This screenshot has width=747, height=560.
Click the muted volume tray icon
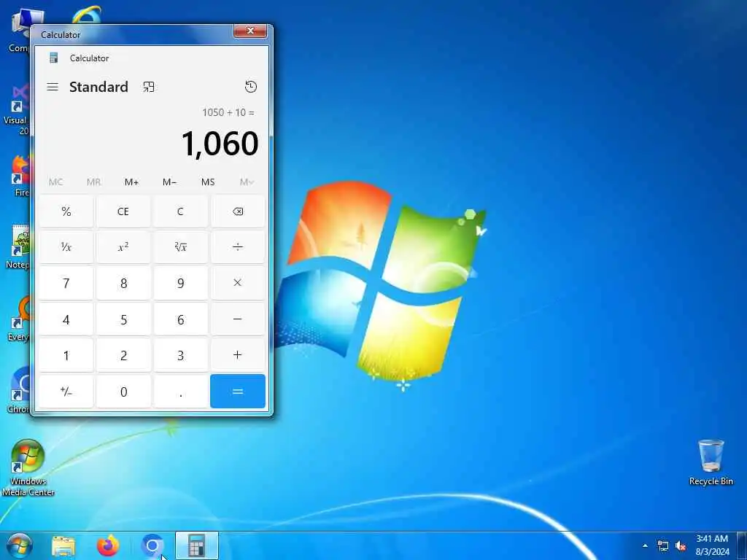(681, 545)
